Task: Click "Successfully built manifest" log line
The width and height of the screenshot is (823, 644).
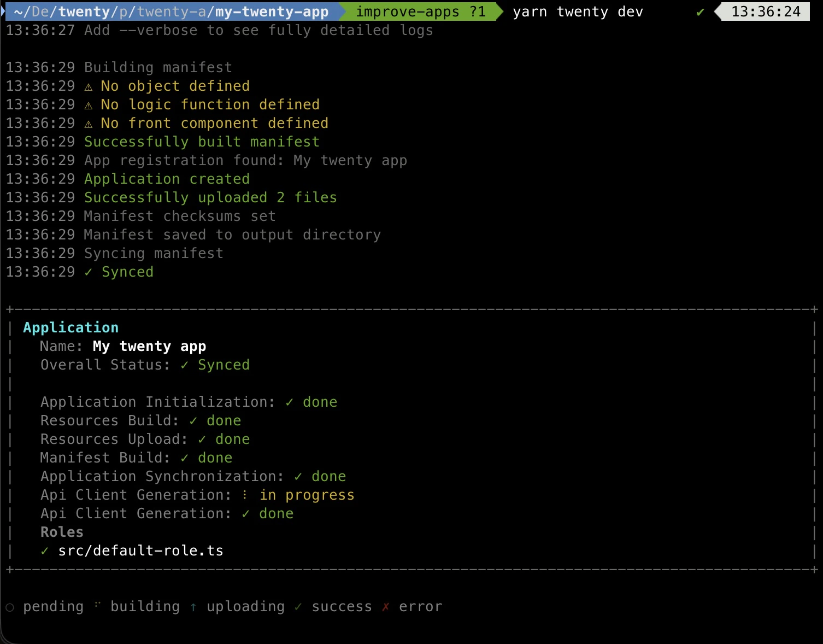Action: pyautogui.click(x=202, y=142)
